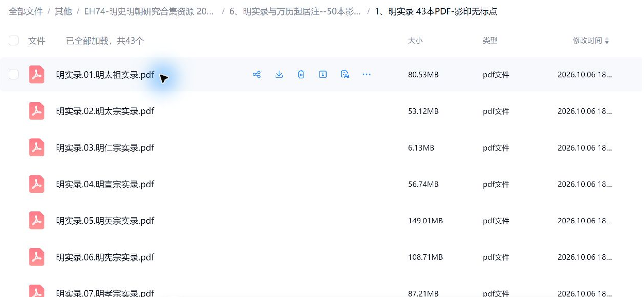Click modified date in 明仁宗实录 row
644x297 pixels.
click(x=585, y=148)
